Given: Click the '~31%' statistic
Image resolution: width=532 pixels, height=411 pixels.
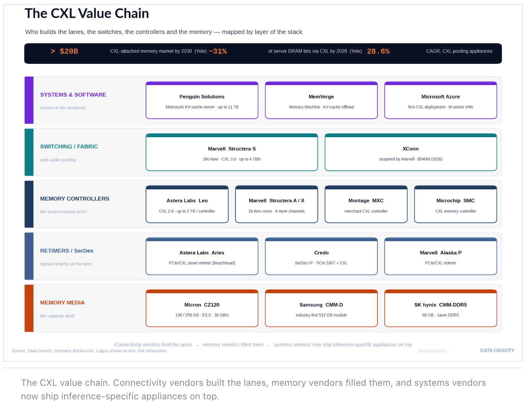Looking at the screenshot, I should [x=218, y=51].
